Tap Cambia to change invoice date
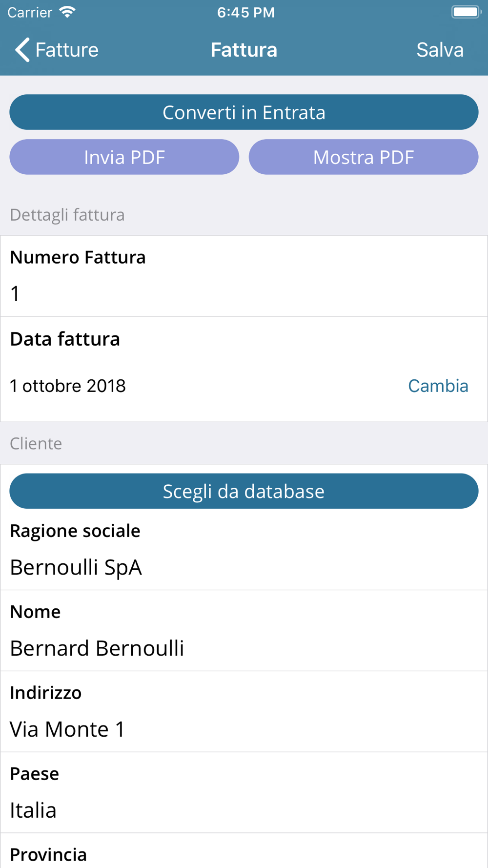 point(438,386)
